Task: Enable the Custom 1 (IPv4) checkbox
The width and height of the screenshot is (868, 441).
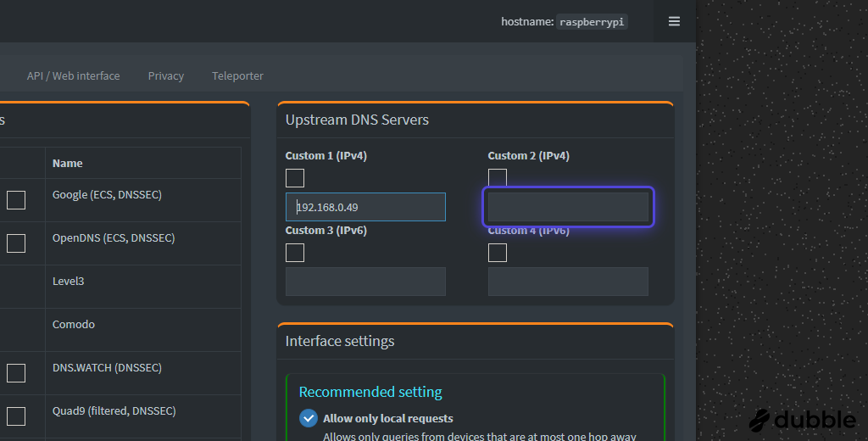Action: (x=294, y=178)
